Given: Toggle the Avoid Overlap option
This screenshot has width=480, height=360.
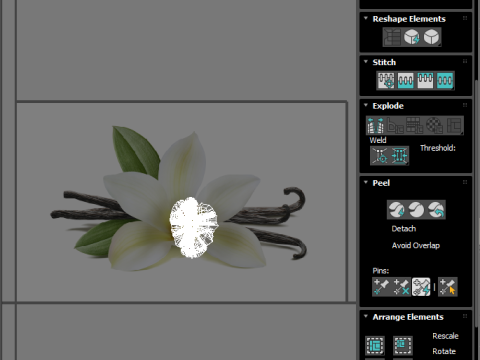Looking at the screenshot, I should pyautogui.click(x=416, y=245).
